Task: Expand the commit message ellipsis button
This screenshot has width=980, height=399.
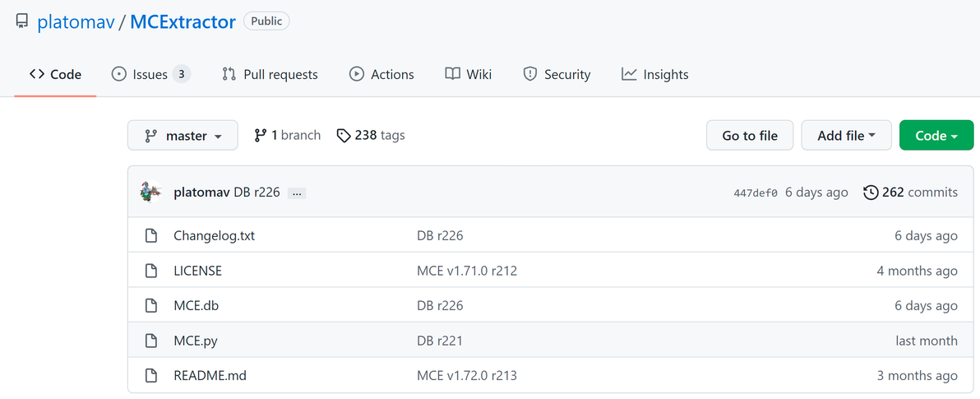Action: tap(298, 193)
